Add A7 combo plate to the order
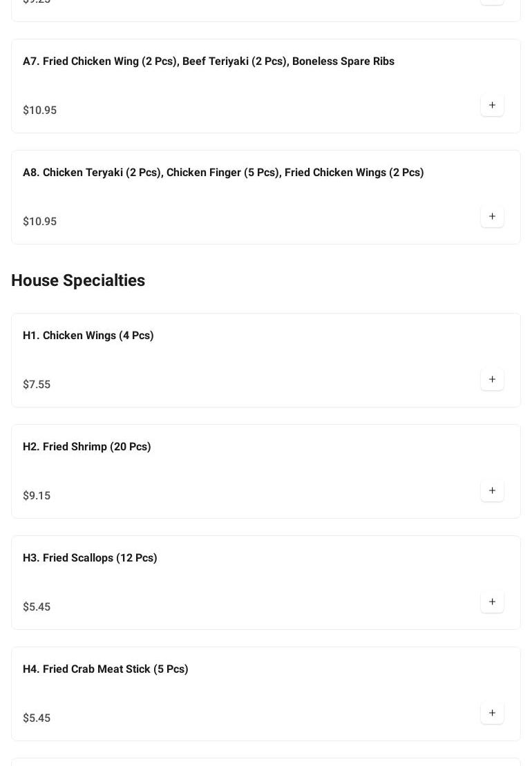The height and width of the screenshot is (766, 532). tap(492, 105)
